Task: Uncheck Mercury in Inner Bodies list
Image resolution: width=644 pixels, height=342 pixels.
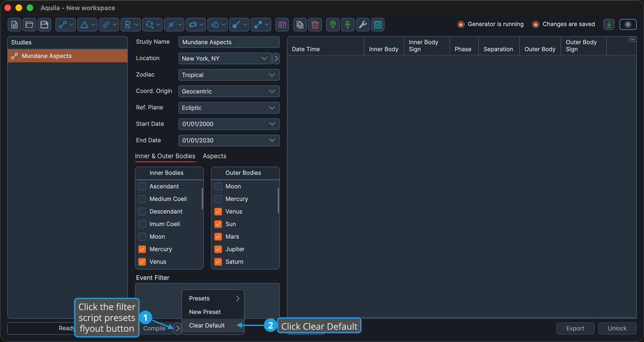Action: coord(142,249)
